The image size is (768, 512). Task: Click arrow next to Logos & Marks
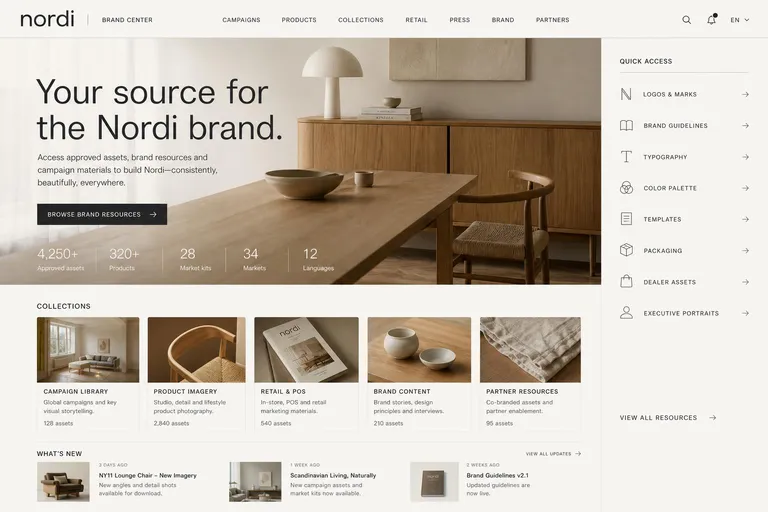[x=745, y=94]
